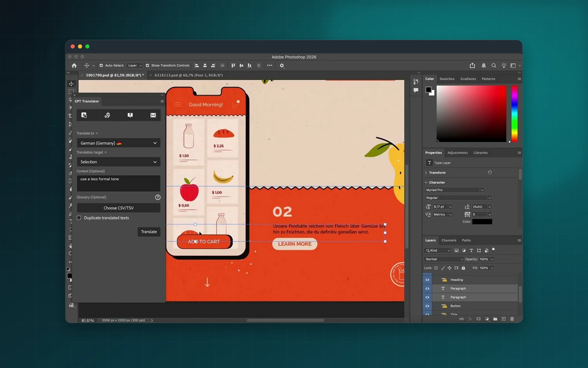
Task: Click the envelope contact icon in GPT Translator
Action: [x=153, y=115]
